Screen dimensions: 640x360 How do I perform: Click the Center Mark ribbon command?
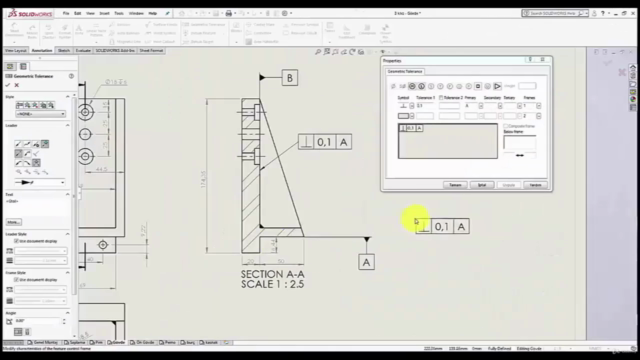pos(260,24)
